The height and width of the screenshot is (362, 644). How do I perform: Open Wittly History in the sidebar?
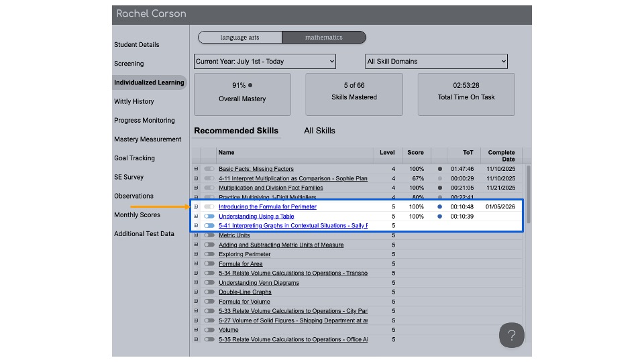point(134,101)
